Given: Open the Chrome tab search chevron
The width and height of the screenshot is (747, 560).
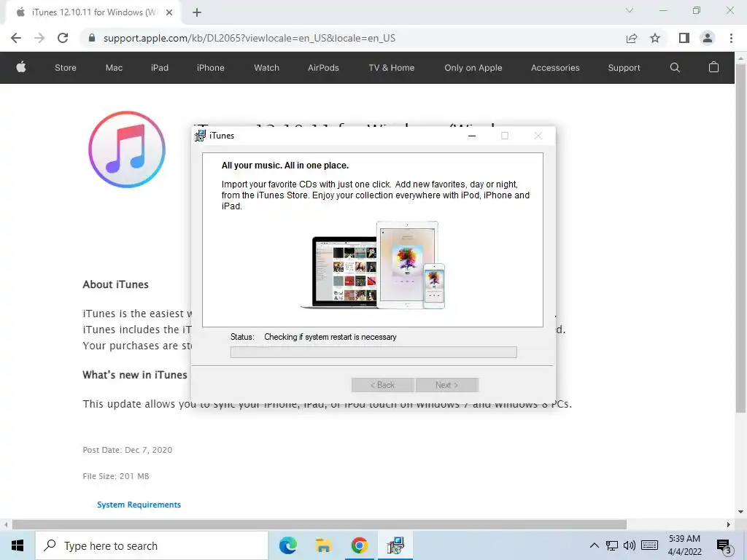Looking at the screenshot, I should click(x=630, y=10).
